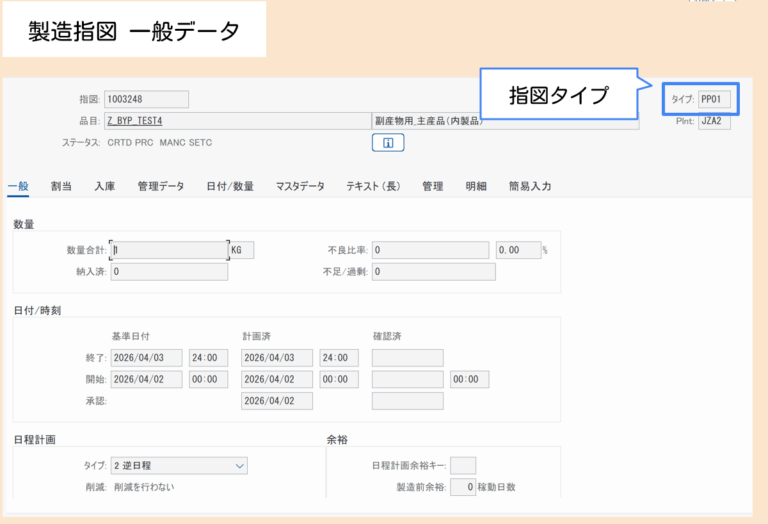The image size is (768, 524).
Task: Click the 納入済 quantity field
Action: 169,272
